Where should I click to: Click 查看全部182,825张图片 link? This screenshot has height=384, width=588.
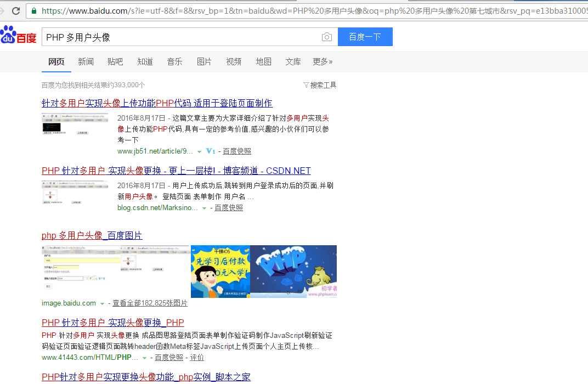pos(150,303)
